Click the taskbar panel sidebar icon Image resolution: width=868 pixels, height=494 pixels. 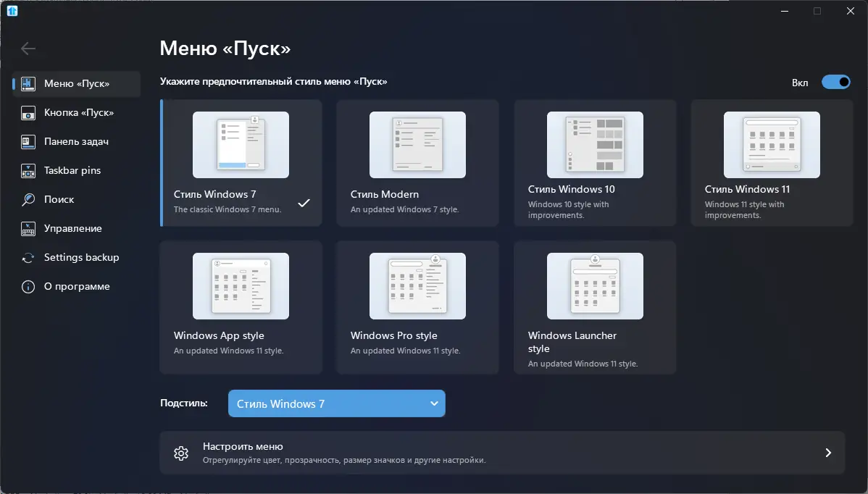(28, 142)
